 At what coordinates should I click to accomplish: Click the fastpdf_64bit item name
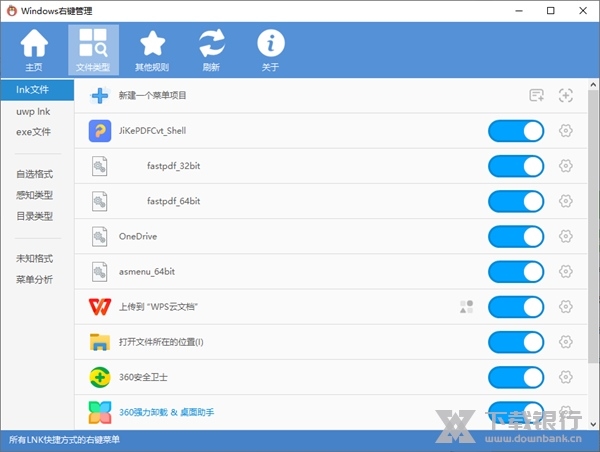173,201
